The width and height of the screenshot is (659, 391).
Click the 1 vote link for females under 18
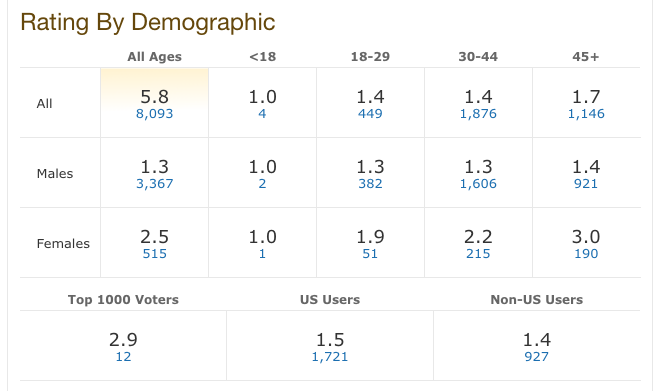click(x=262, y=254)
